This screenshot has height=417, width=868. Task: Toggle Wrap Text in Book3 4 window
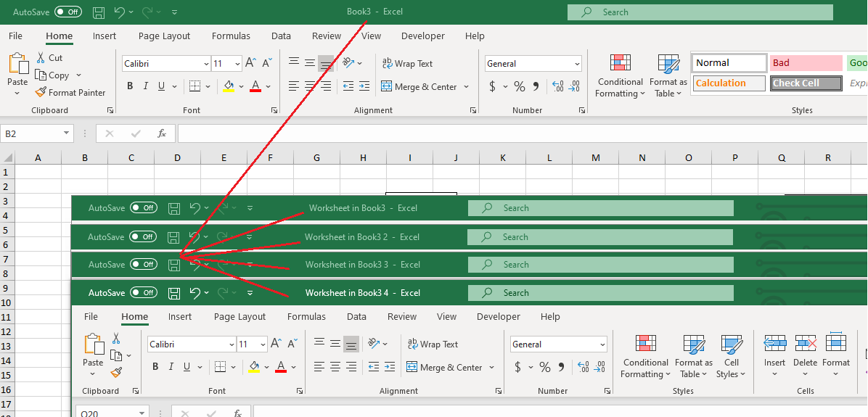[433, 344]
